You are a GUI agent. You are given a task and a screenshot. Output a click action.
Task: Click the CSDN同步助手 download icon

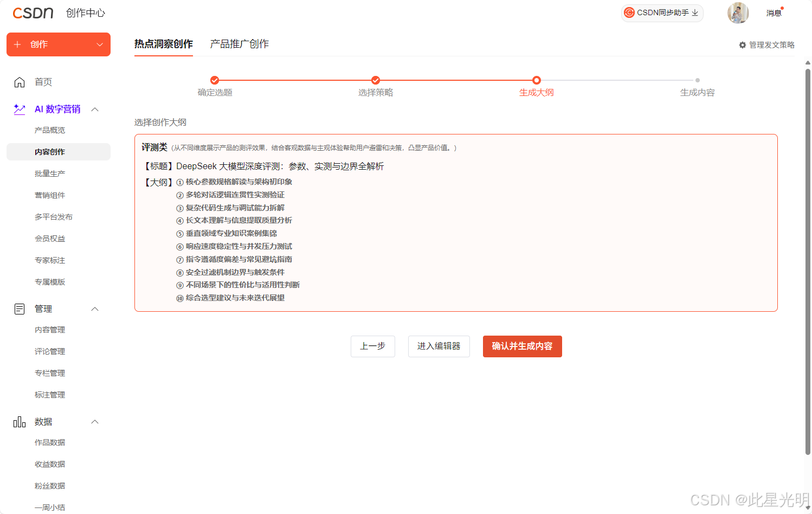click(x=695, y=12)
